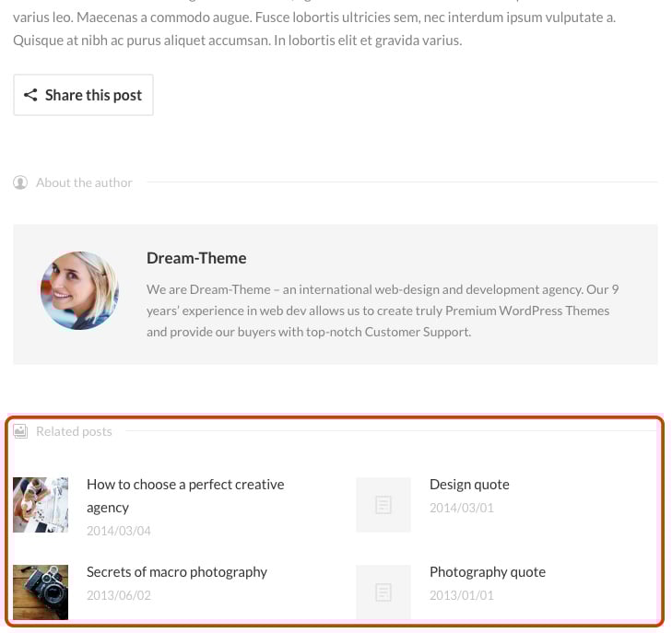Click the 2014/03/01 date under Design quote
This screenshot has width=672, height=633.
(462, 508)
